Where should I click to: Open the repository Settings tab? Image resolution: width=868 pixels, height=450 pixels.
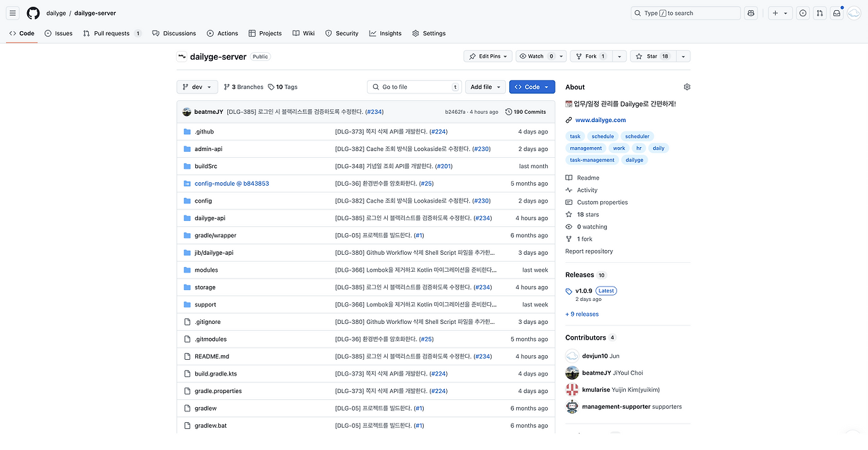tap(429, 33)
